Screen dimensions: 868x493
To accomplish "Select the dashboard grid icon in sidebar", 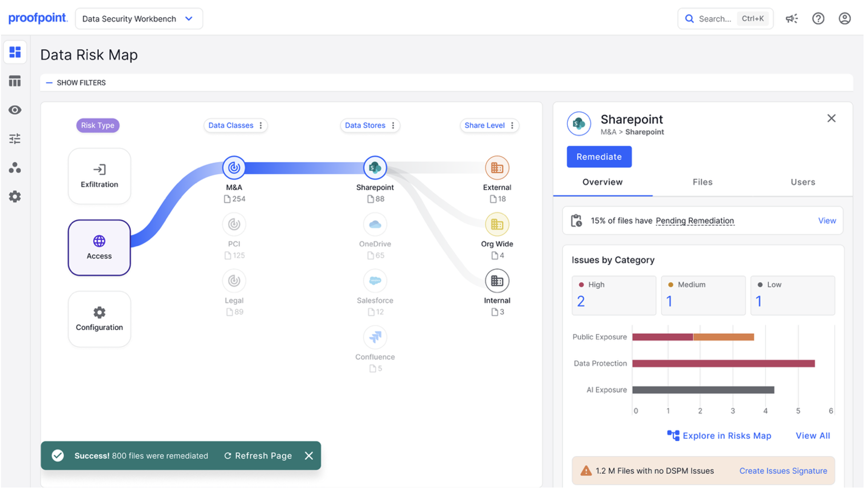I will point(15,52).
